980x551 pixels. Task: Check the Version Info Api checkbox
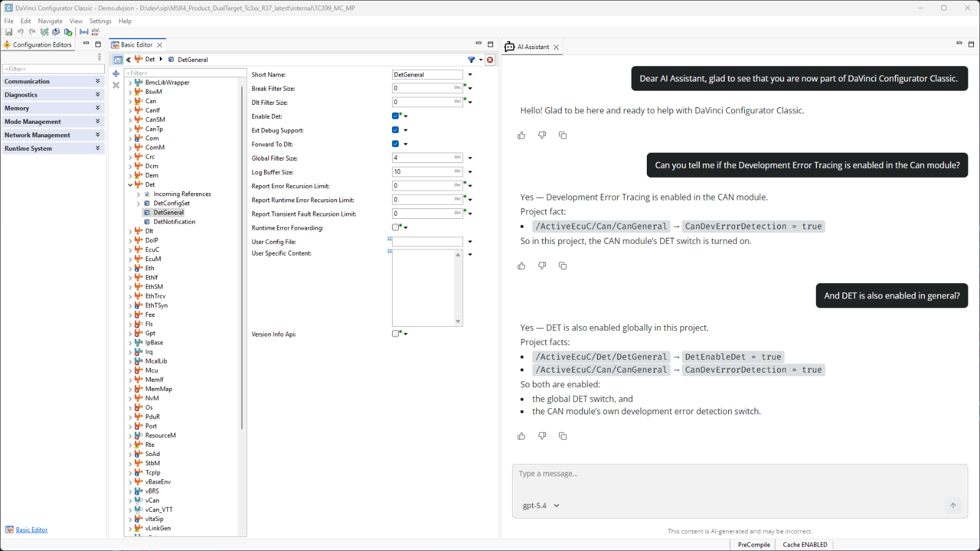tap(396, 333)
